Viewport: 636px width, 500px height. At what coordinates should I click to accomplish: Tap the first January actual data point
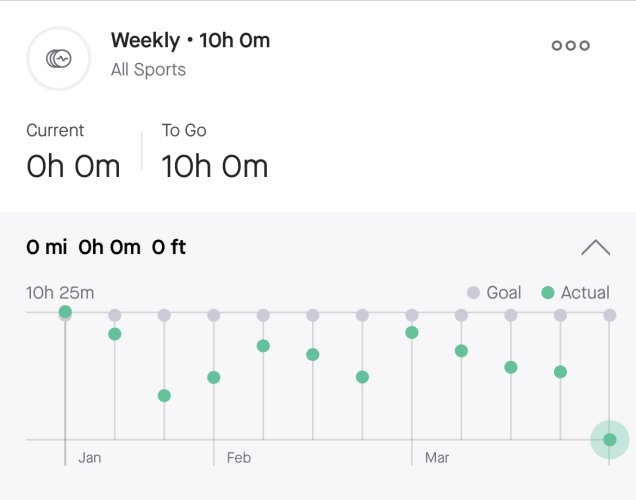tap(65, 312)
